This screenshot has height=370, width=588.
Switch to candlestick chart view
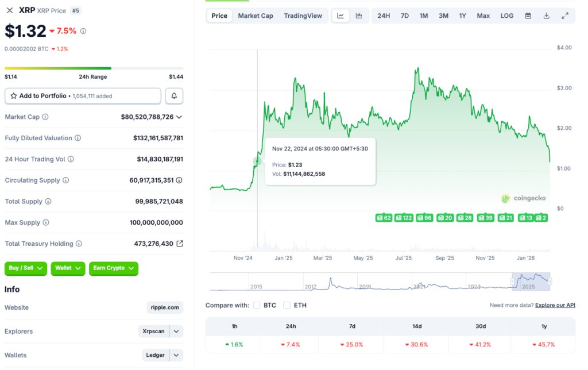pos(359,16)
